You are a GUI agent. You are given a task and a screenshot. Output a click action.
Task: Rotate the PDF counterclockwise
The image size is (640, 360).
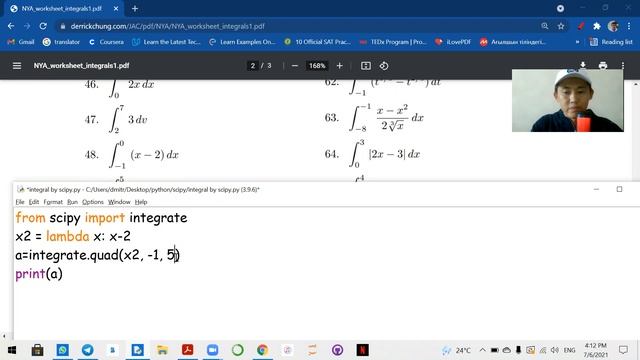tap(384, 66)
